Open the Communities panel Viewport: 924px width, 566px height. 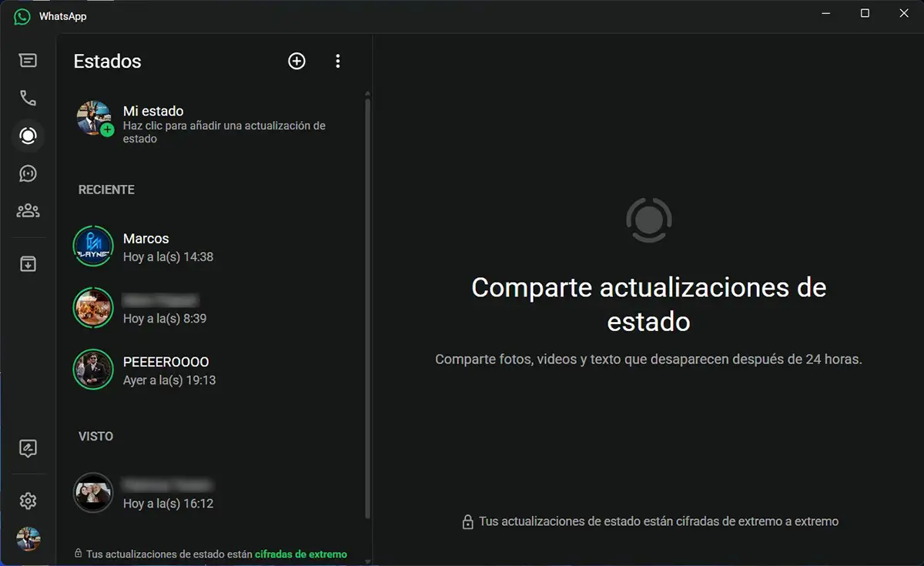28,210
